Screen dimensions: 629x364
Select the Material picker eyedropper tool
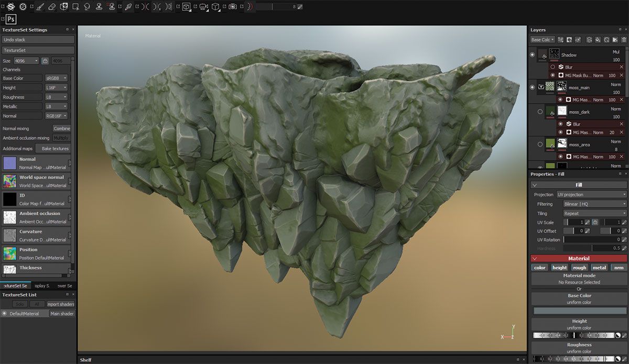(x=128, y=7)
